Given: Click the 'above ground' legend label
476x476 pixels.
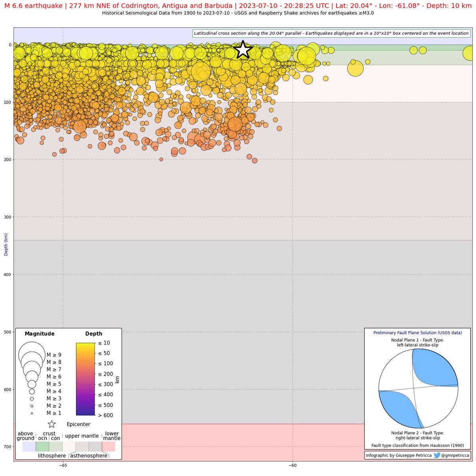Looking at the screenshot, I should tap(25, 436).
